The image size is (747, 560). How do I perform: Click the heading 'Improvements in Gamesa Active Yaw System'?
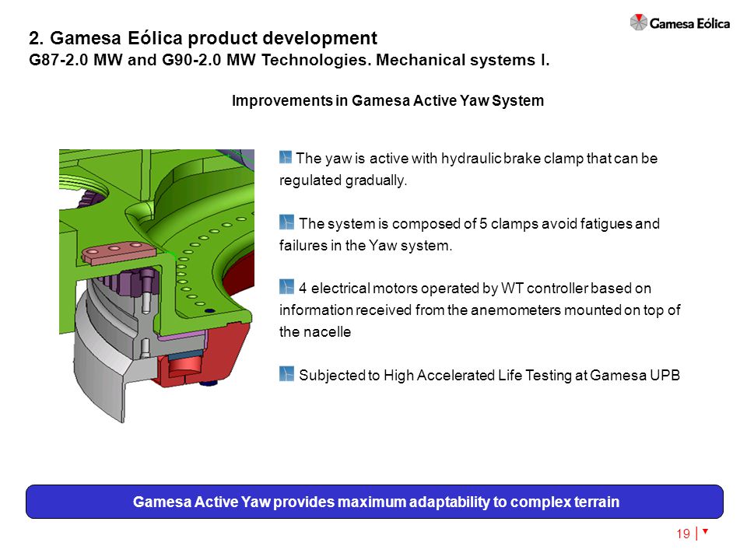pos(388,101)
